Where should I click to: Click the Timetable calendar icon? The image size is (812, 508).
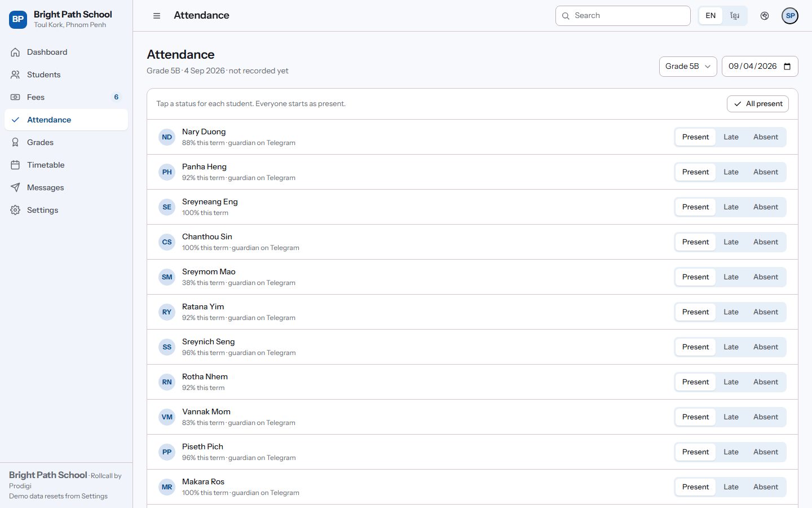pos(15,165)
